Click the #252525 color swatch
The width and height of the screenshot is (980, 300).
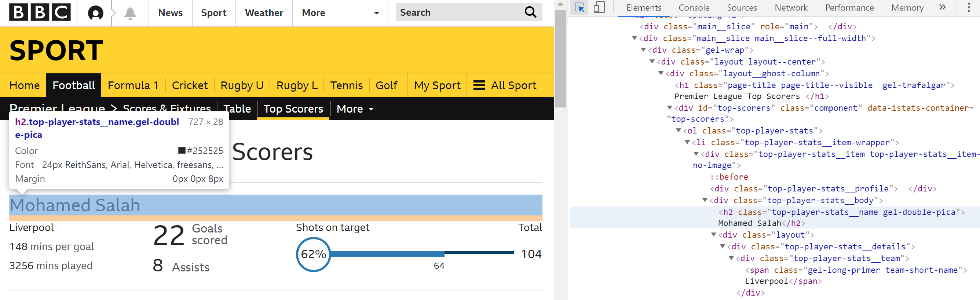[x=182, y=151]
